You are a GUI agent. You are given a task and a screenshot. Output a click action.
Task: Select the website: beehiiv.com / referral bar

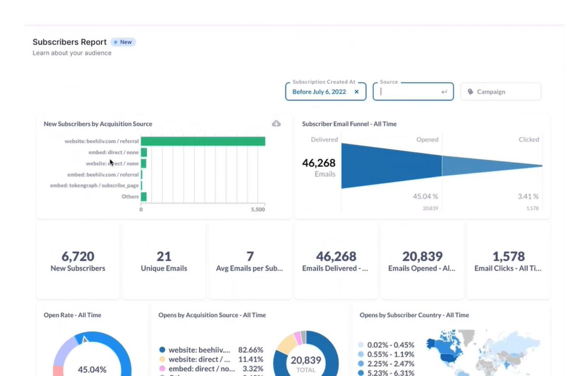(x=203, y=141)
